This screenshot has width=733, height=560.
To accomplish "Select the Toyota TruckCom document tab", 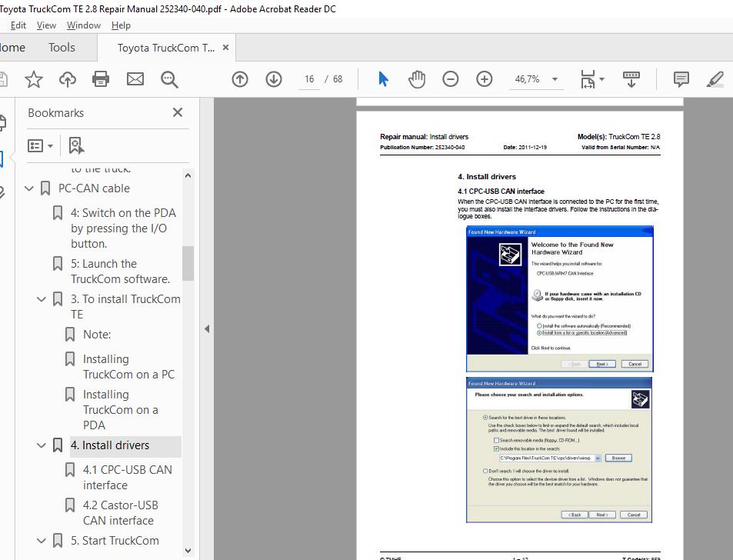I will [x=166, y=48].
